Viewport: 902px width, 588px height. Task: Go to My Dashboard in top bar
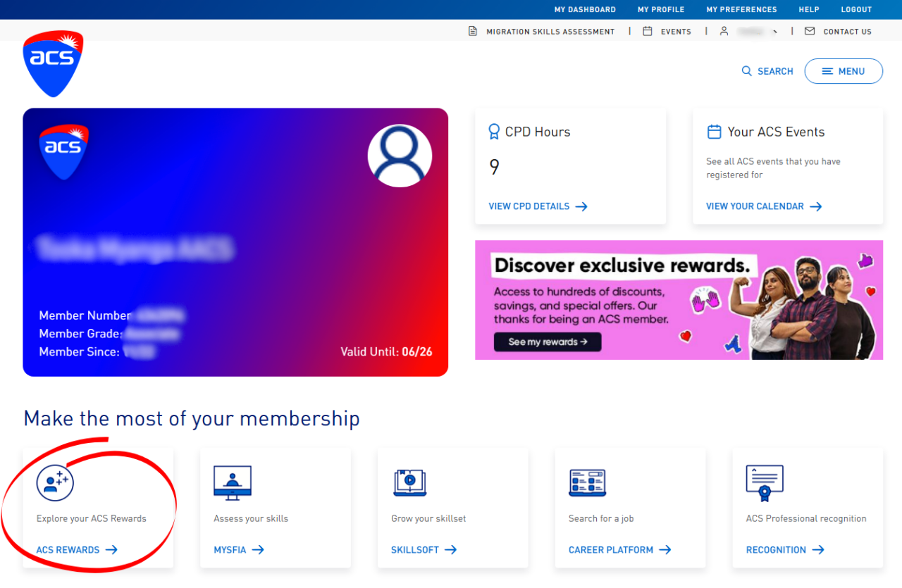tap(585, 10)
